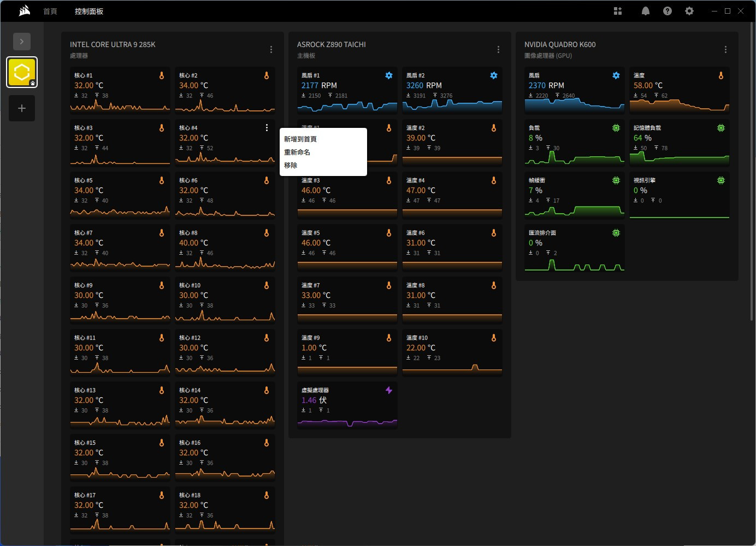Click the 2177 RPM value
Viewport: 756px width, 546px height.
pos(319,85)
